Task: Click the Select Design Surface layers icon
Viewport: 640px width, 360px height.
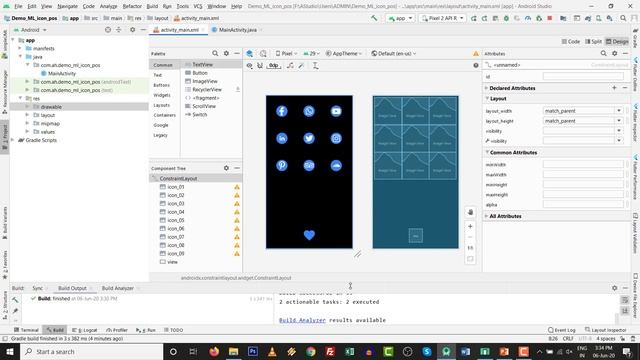Action: pos(249,53)
